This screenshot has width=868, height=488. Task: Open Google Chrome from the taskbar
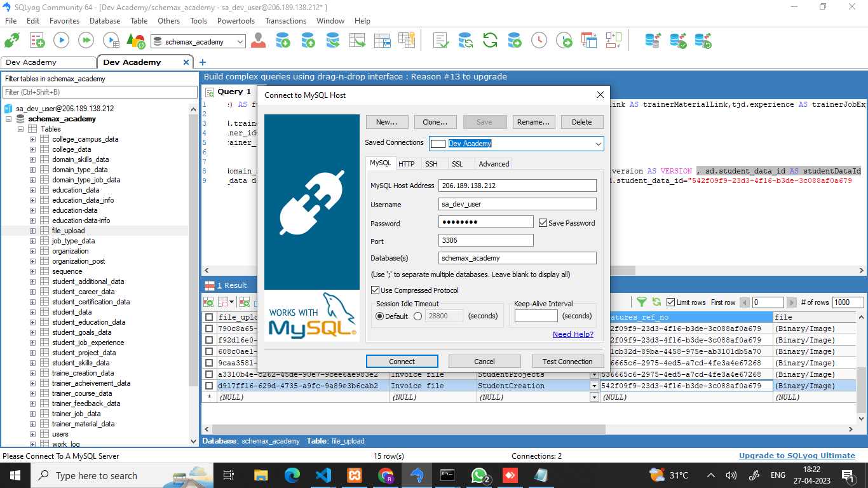[386, 475]
